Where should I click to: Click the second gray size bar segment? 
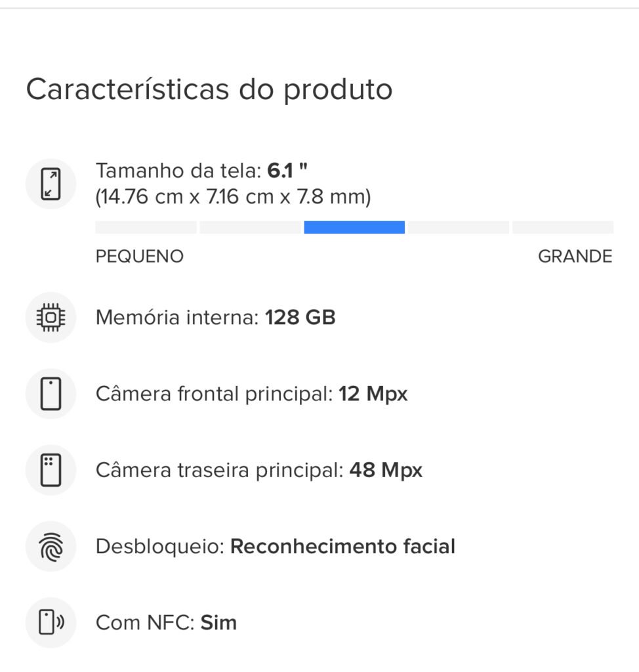click(x=250, y=227)
